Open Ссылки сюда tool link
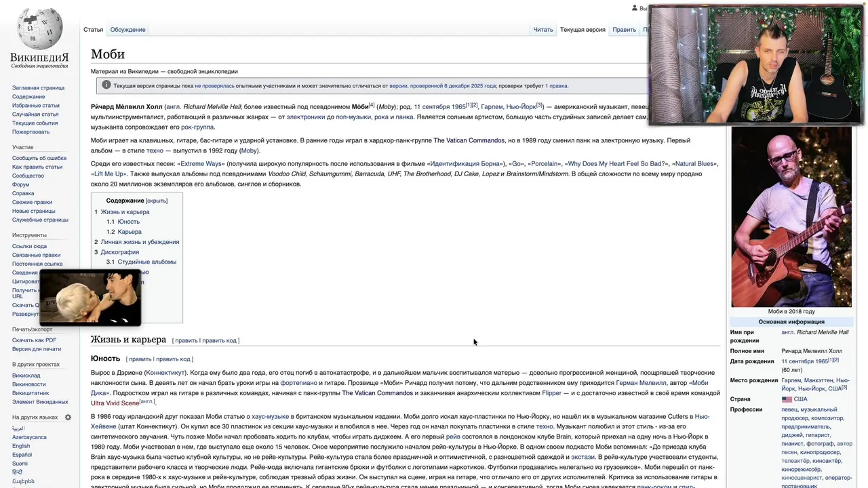Screen dimensions: 868x488 click(29, 247)
